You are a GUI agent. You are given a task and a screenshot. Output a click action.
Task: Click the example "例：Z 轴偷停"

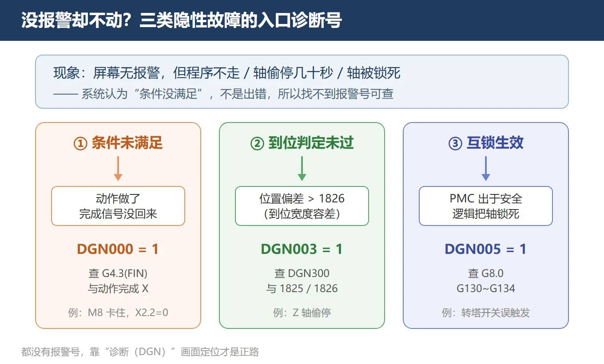(302, 313)
